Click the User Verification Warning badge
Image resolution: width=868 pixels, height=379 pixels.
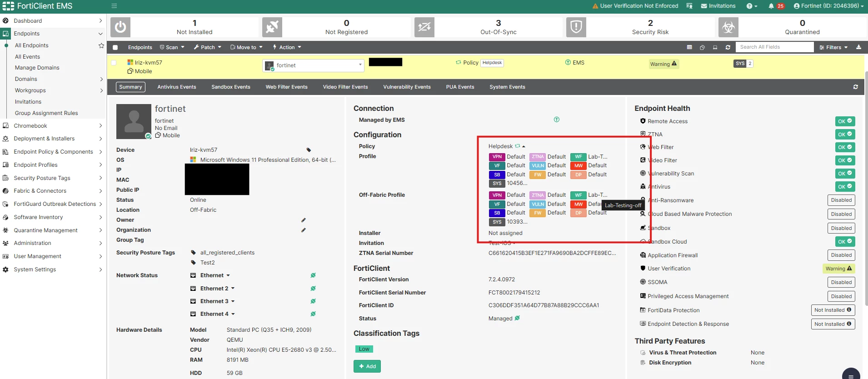[x=838, y=269]
